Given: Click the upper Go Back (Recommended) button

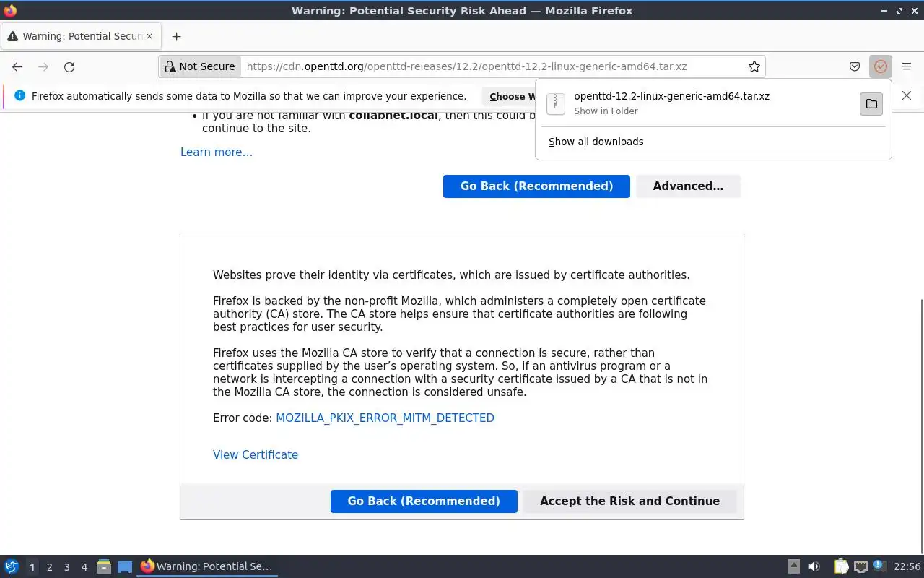Looking at the screenshot, I should point(536,186).
